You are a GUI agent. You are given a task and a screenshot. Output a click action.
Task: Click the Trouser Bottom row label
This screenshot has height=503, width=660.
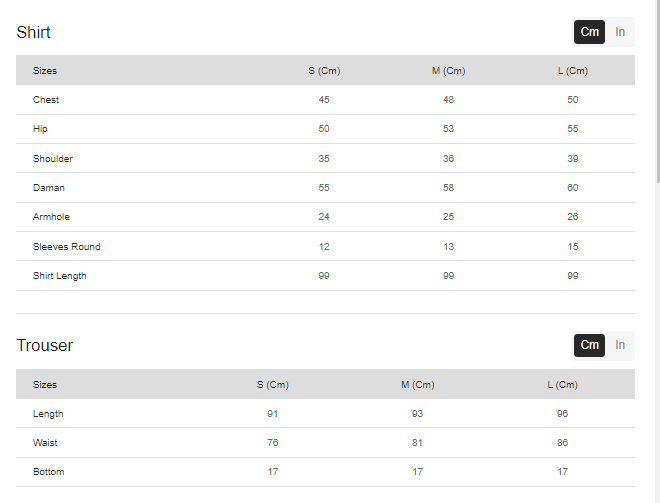[x=48, y=472]
